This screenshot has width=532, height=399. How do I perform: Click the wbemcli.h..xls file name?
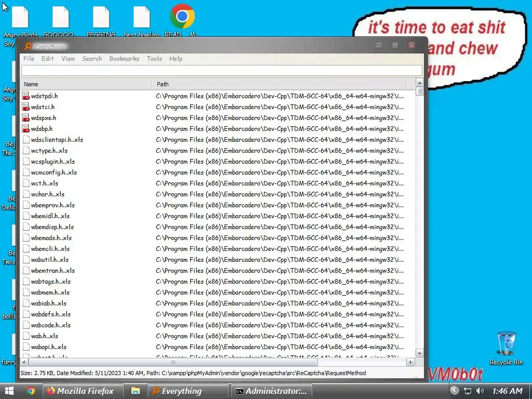coord(50,249)
